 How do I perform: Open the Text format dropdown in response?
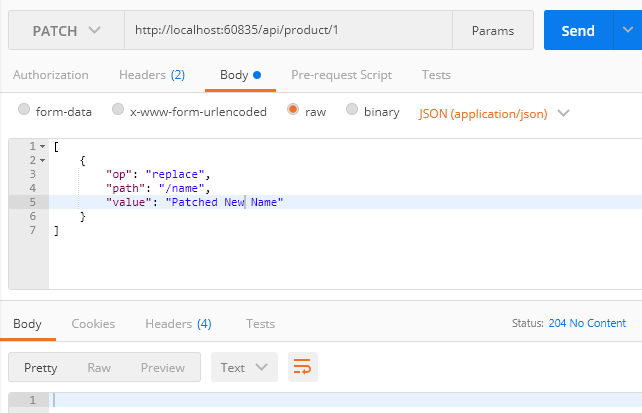coord(243,367)
